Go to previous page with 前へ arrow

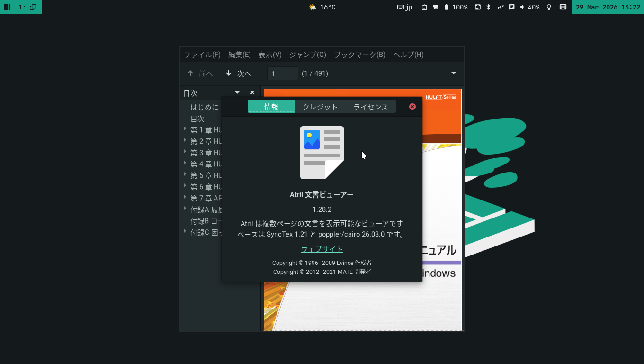[x=200, y=73]
